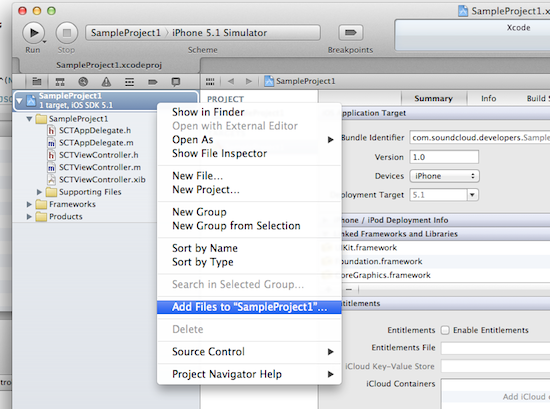Choose New File... in context menu
This screenshot has height=409, width=550.
coord(249,175)
